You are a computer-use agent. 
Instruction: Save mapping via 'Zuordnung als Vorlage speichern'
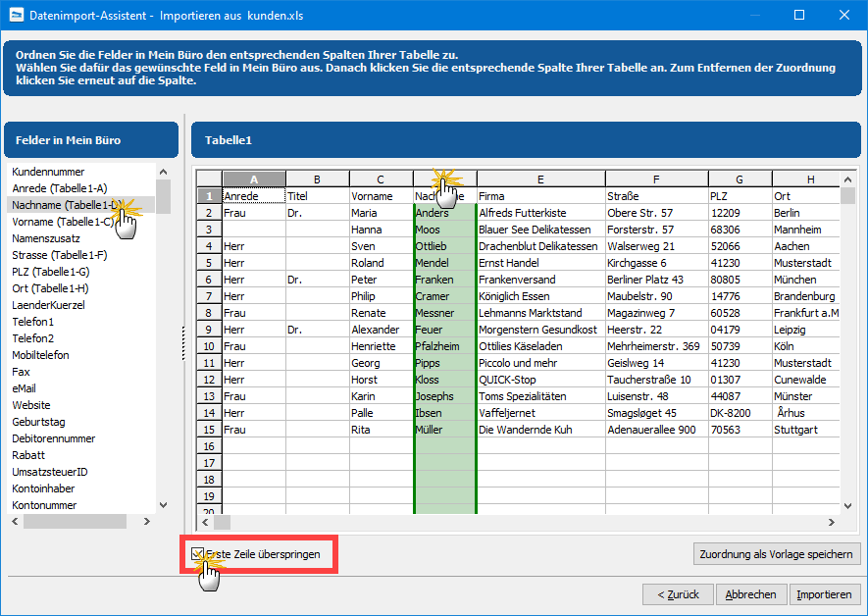777,554
